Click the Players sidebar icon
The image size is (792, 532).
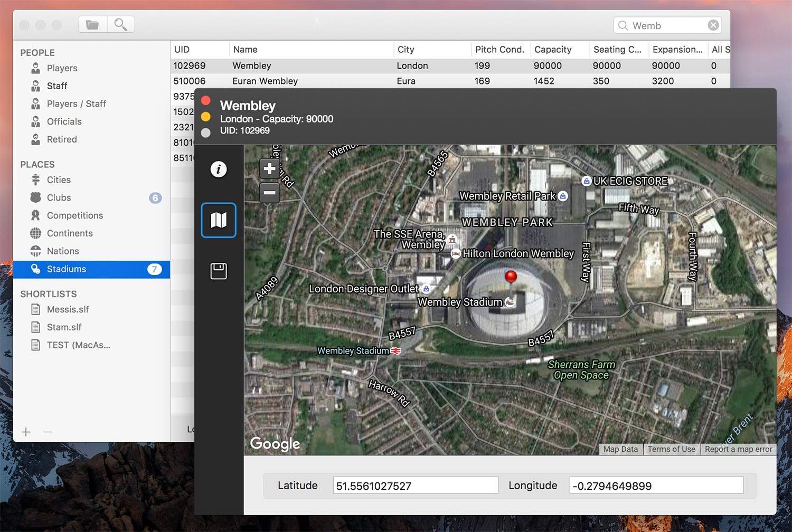[35, 68]
